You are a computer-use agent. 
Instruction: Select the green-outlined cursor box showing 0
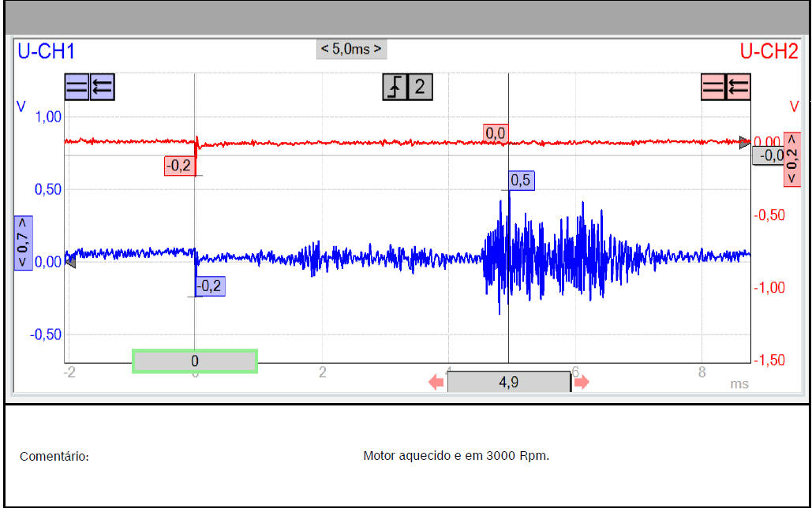pos(195,360)
